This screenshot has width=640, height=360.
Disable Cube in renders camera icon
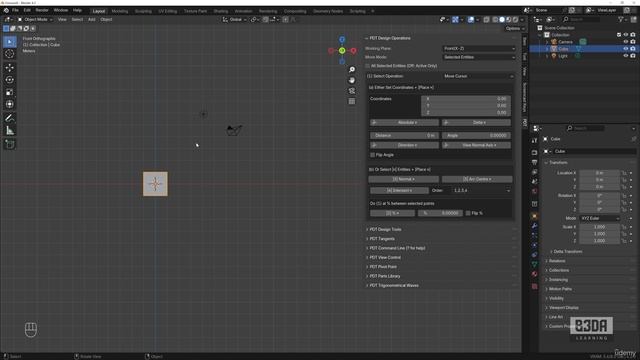point(633,49)
